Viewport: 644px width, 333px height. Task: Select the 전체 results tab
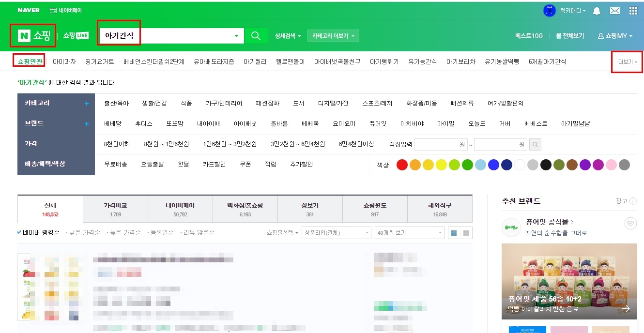(x=50, y=209)
